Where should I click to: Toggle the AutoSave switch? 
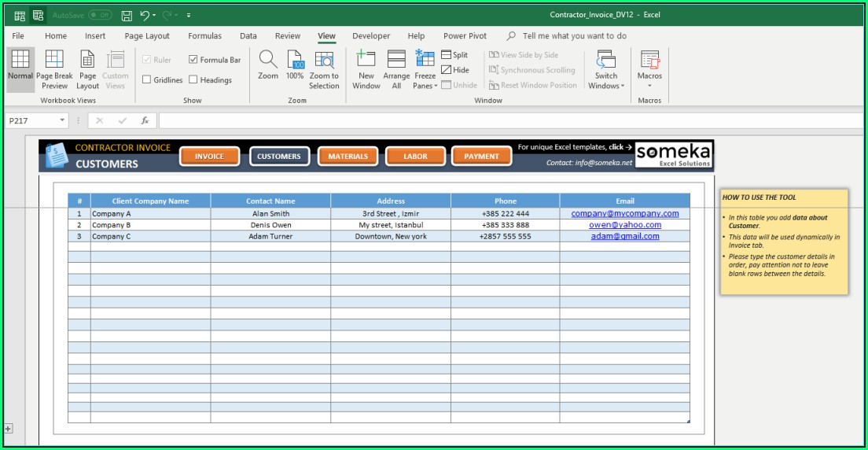[x=100, y=15]
